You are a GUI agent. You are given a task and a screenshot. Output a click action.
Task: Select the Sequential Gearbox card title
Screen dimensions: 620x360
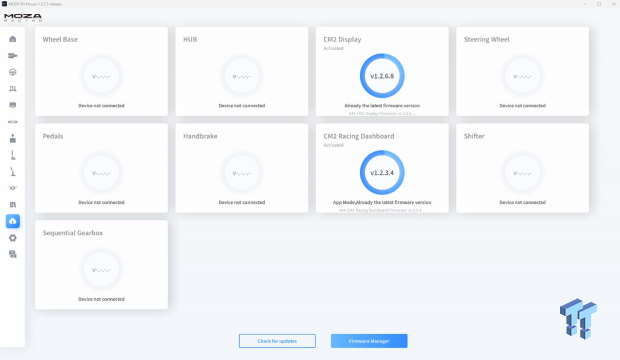73,233
